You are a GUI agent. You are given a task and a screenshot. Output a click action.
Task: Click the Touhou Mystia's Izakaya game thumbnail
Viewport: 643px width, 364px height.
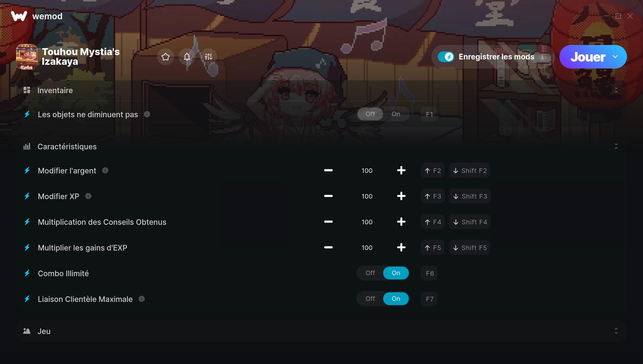tap(27, 57)
